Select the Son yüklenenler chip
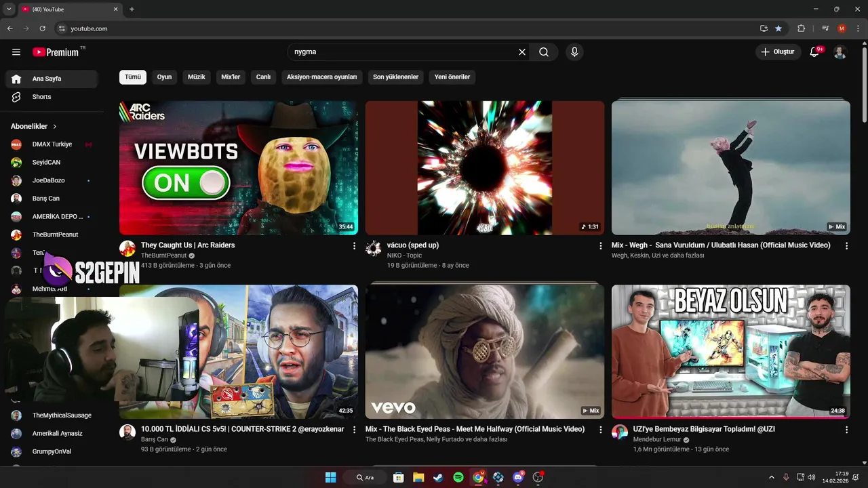 coord(396,77)
